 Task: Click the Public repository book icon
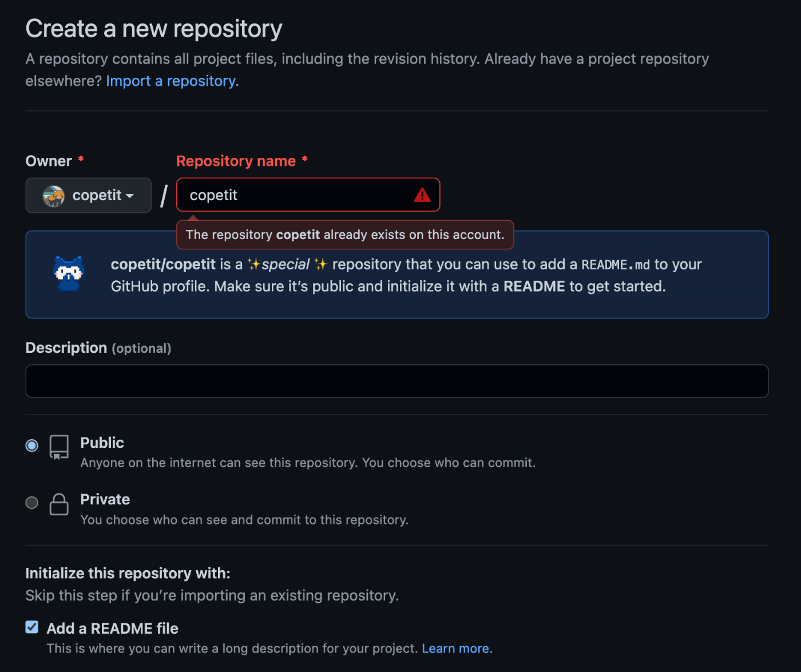[x=59, y=447]
